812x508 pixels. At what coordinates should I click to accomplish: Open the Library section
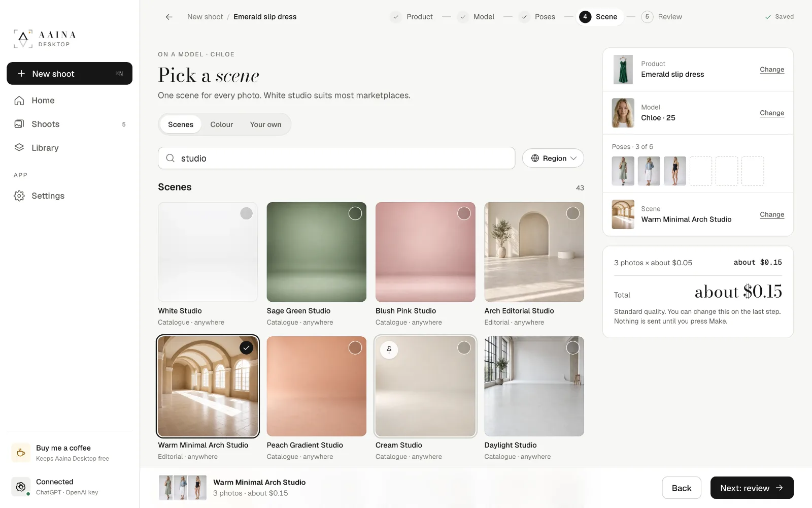[70, 148]
